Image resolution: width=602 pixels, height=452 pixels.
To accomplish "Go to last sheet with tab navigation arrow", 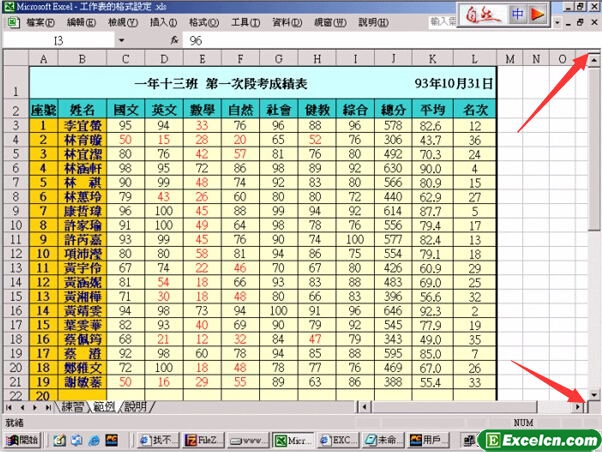I will (x=50, y=407).
